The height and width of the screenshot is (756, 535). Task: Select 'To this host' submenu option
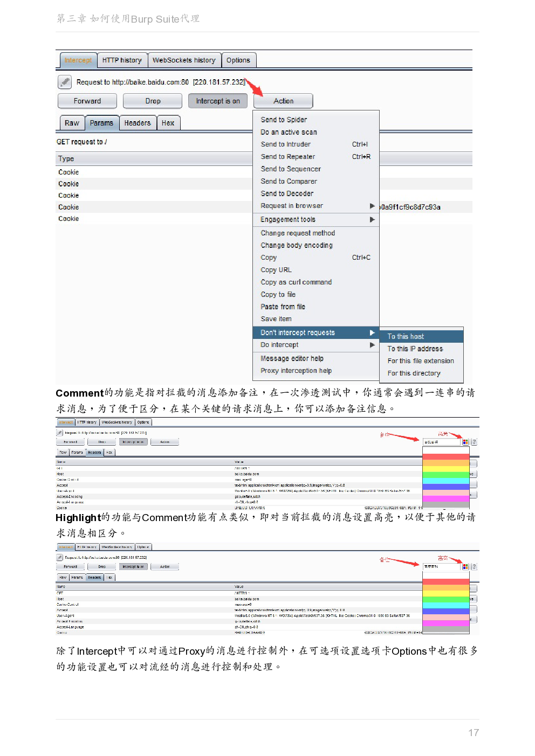[x=421, y=336]
